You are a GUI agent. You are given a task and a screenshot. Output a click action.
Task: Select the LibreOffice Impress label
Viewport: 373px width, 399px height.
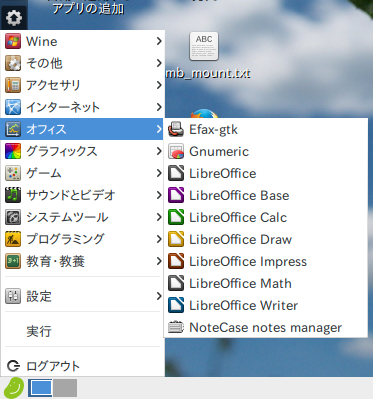pyautogui.click(x=248, y=262)
